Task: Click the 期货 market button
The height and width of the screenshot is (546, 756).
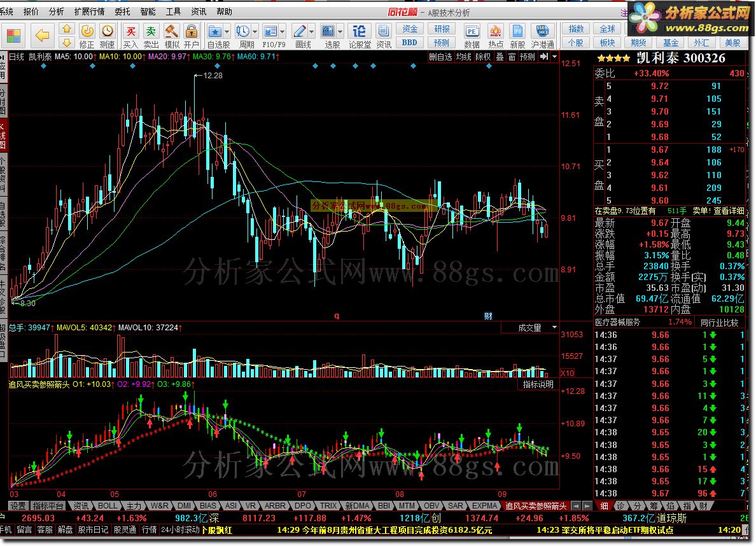Action: click(638, 43)
